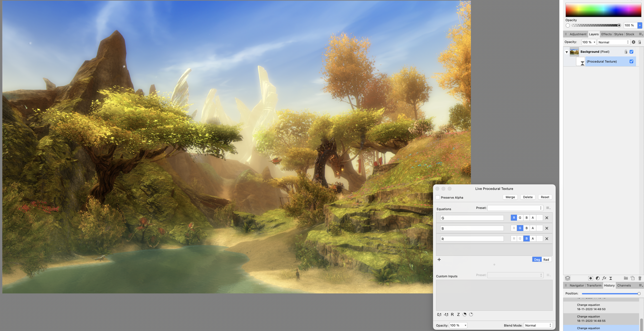
Task: Select history entry Change equation 14:48:55
Action: 601,319
